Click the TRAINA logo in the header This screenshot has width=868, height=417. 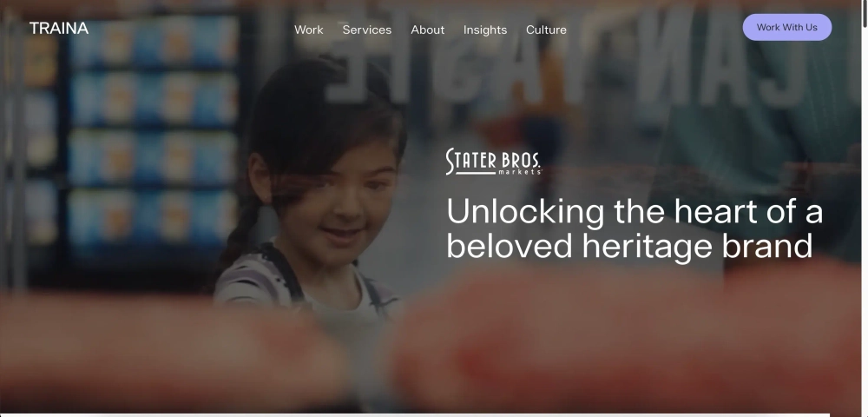pos(59,29)
